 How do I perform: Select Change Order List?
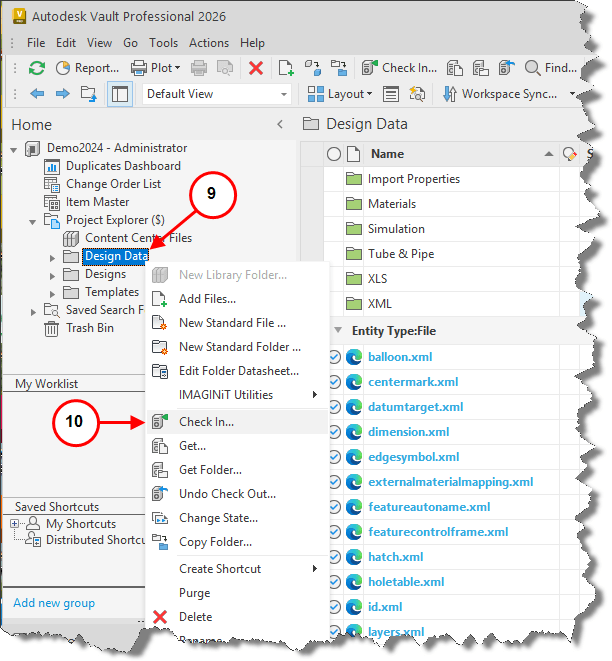tap(113, 184)
